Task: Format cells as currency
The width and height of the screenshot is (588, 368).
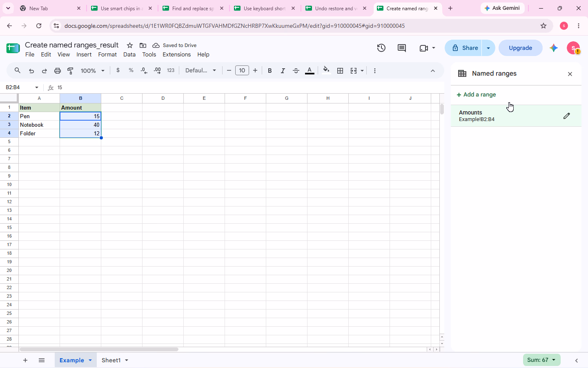Action: click(x=118, y=70)
